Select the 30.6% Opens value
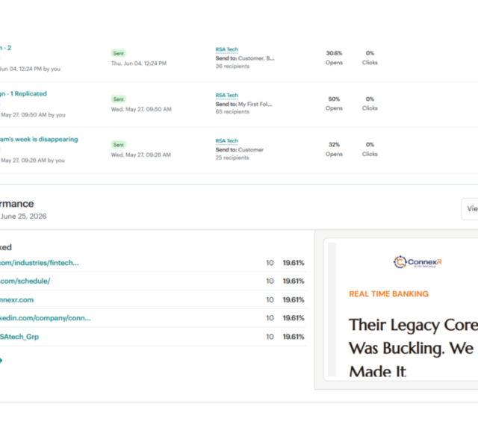478x448 pixels. (x=334, y=53)
